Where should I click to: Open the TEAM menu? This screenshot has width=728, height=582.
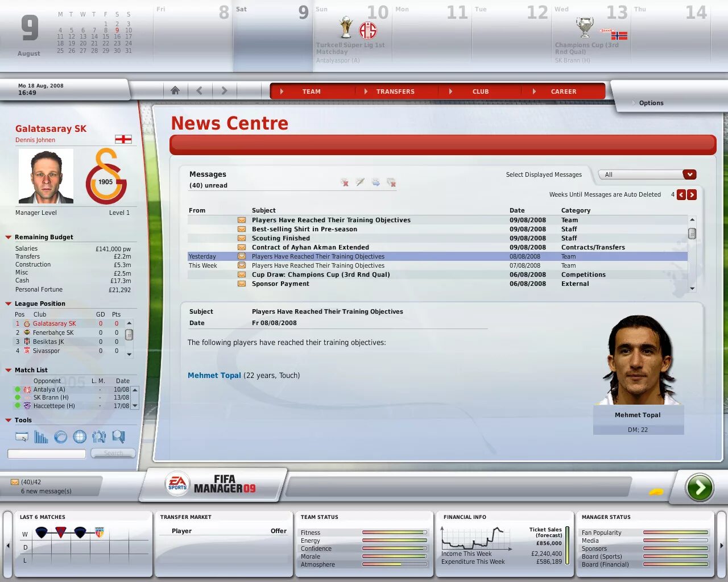click(x=312, y=92)
